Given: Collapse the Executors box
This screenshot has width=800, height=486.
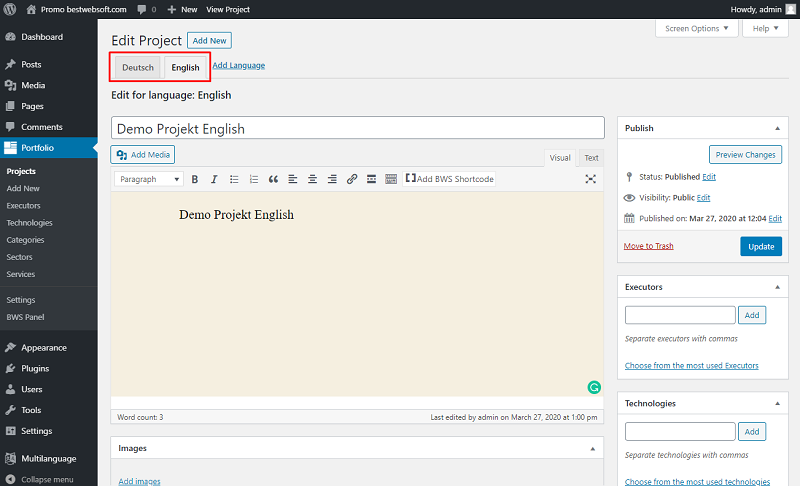Looking at the screenshot, I should click(778, 287).
